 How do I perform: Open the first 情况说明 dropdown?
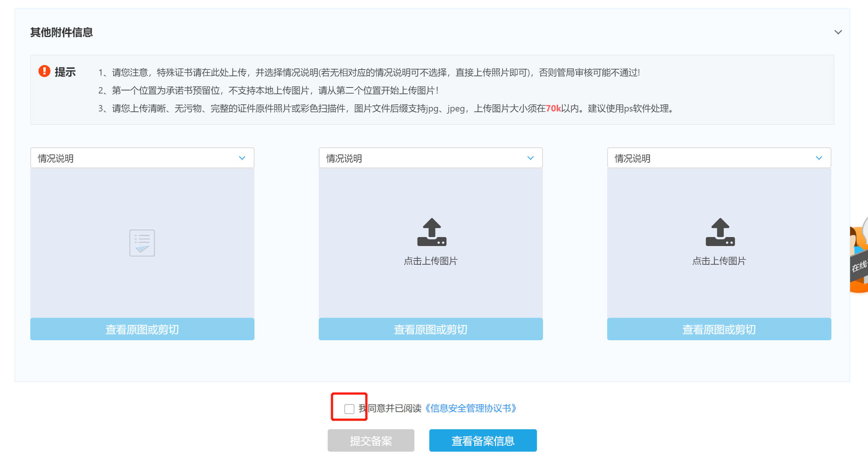[x=142, y=158]
